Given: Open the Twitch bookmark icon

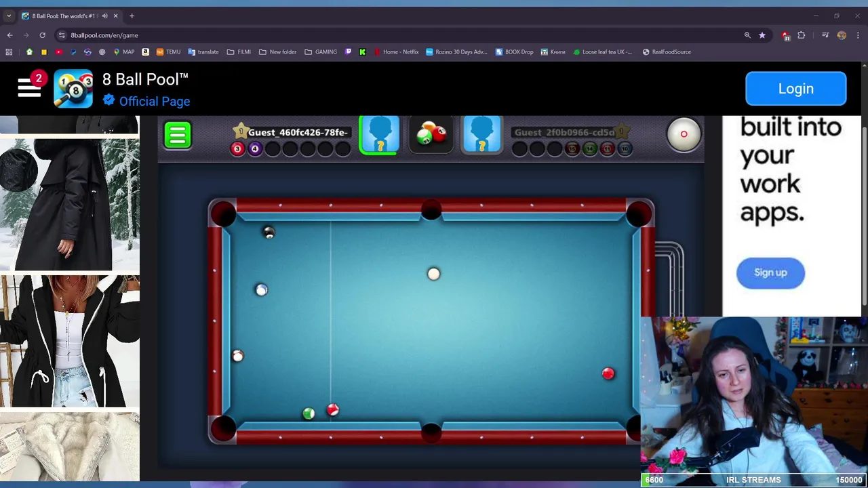Looking at the screenshot, I should tap(349, 52).
